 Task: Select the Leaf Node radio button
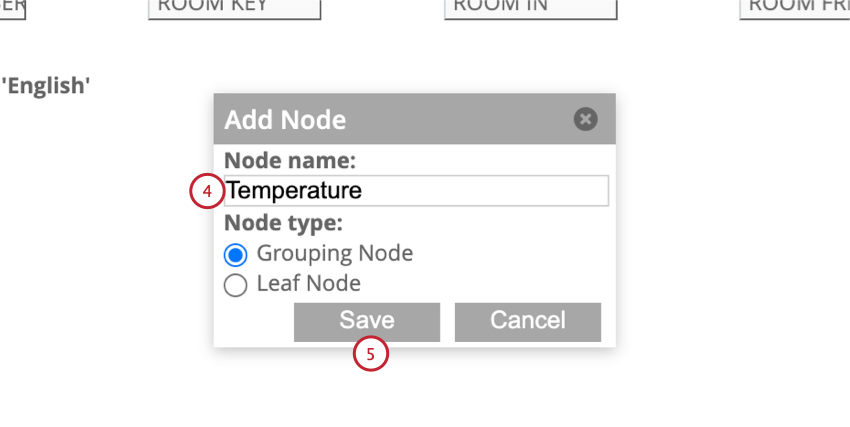236,285
